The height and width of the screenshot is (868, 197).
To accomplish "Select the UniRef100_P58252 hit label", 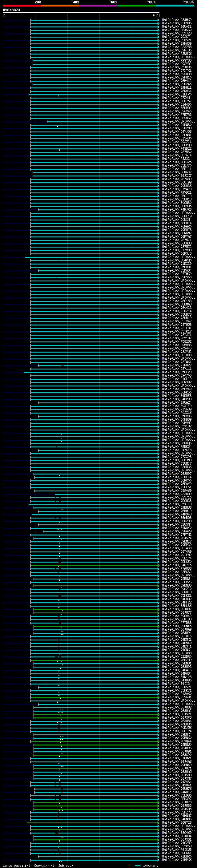I will point(176,341).
